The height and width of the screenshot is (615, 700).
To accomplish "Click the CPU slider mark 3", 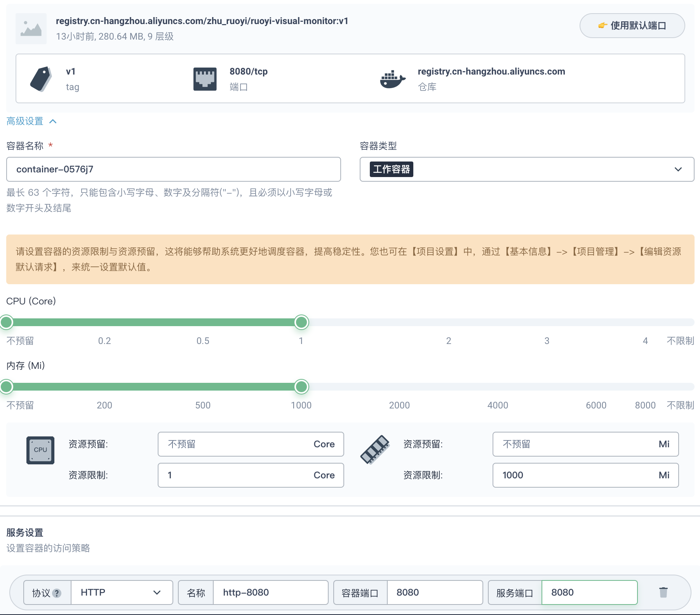I will (547, 341).
